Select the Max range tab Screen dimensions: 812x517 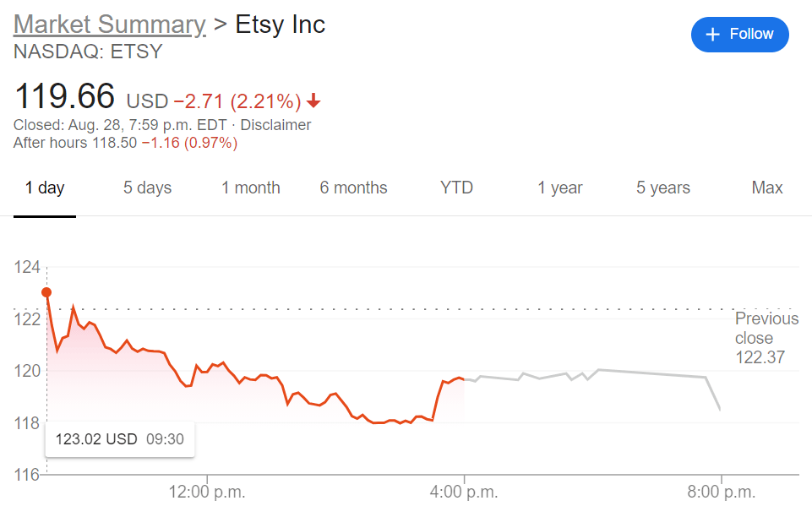pos(767,188)
